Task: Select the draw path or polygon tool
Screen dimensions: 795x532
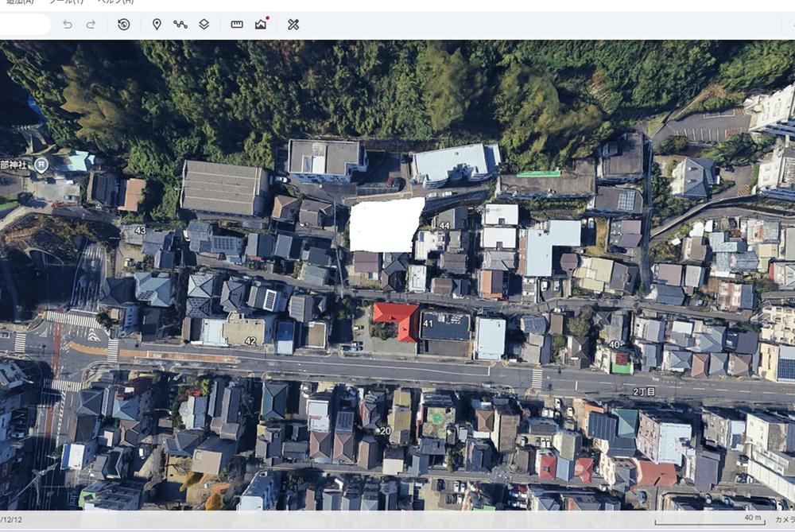Action: pos(180,24)
